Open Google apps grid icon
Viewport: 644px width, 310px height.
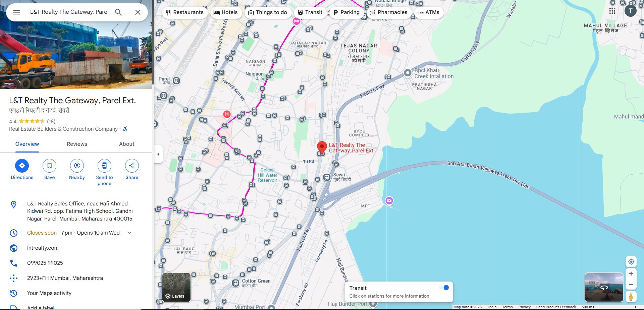(612, 11)
